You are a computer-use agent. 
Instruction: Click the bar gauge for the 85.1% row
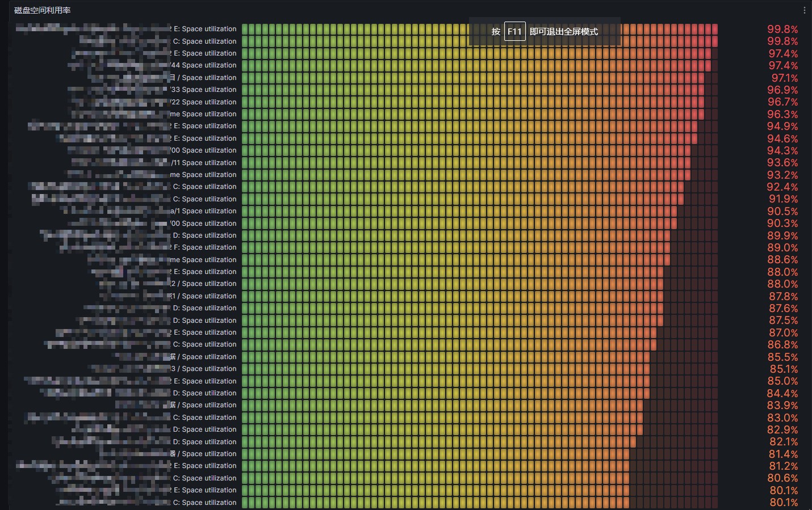[479, 369]
